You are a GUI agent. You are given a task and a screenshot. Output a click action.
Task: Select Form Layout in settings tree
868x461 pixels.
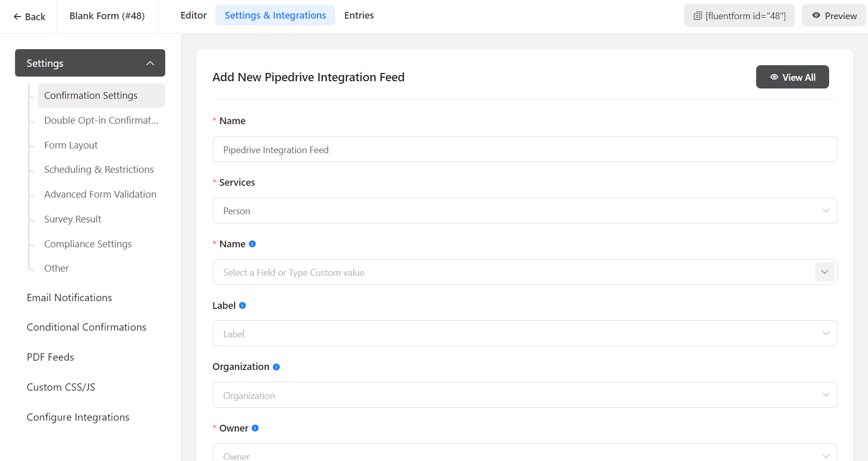point(71,145)
